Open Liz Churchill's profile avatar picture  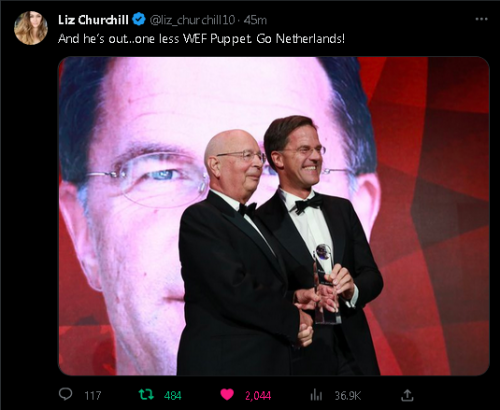click(x=31, y=28)
